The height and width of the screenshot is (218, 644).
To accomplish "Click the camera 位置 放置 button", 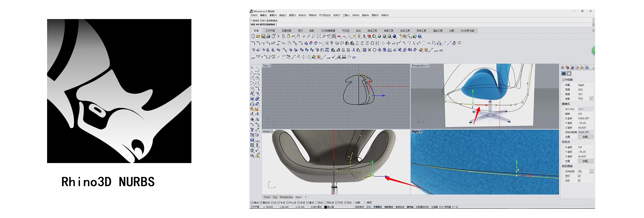I will pyautogui.click(x=586, y=137).
